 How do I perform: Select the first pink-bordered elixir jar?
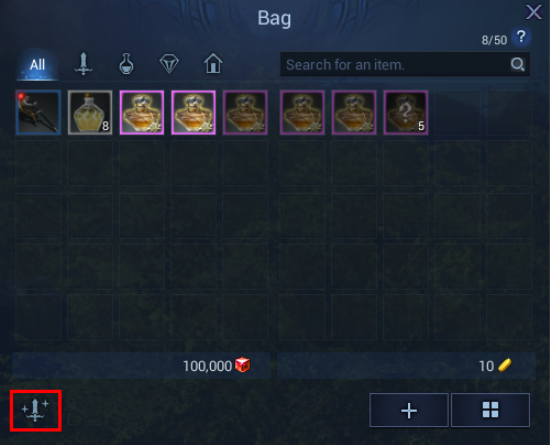[x=142, y=113]
